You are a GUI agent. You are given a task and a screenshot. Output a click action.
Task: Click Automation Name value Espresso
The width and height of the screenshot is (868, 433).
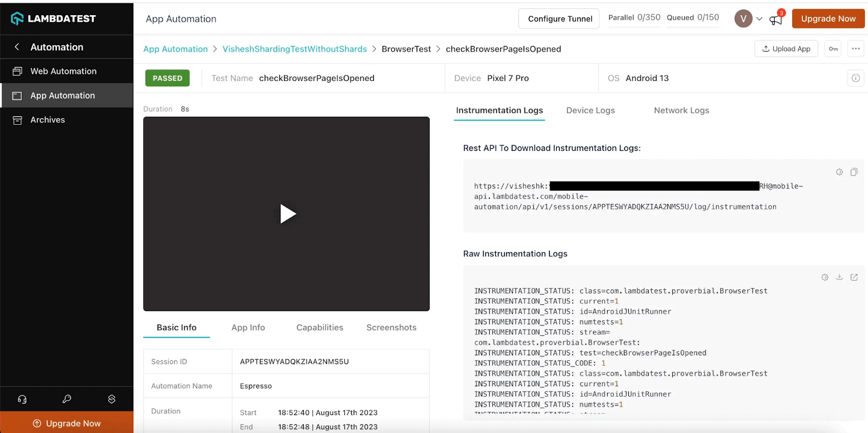coord(256,386)
